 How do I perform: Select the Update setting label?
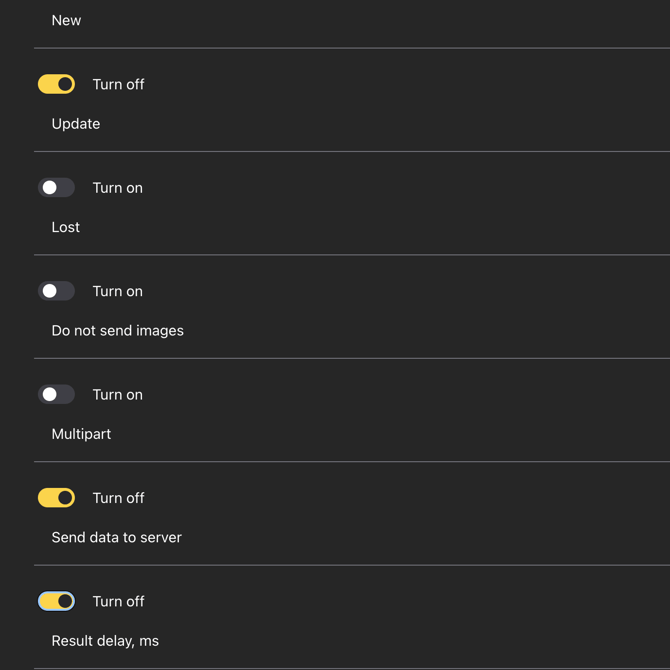point(76,124)
